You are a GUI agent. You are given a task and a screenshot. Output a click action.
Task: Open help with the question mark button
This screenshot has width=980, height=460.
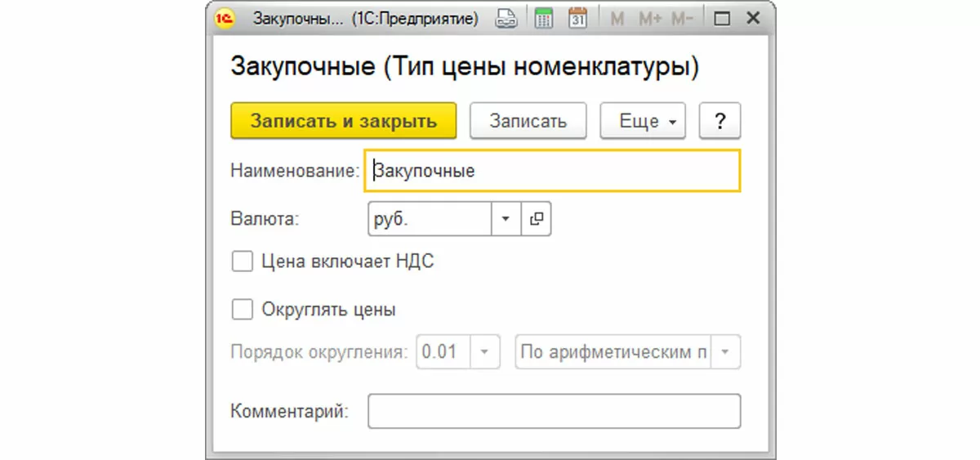720,121
